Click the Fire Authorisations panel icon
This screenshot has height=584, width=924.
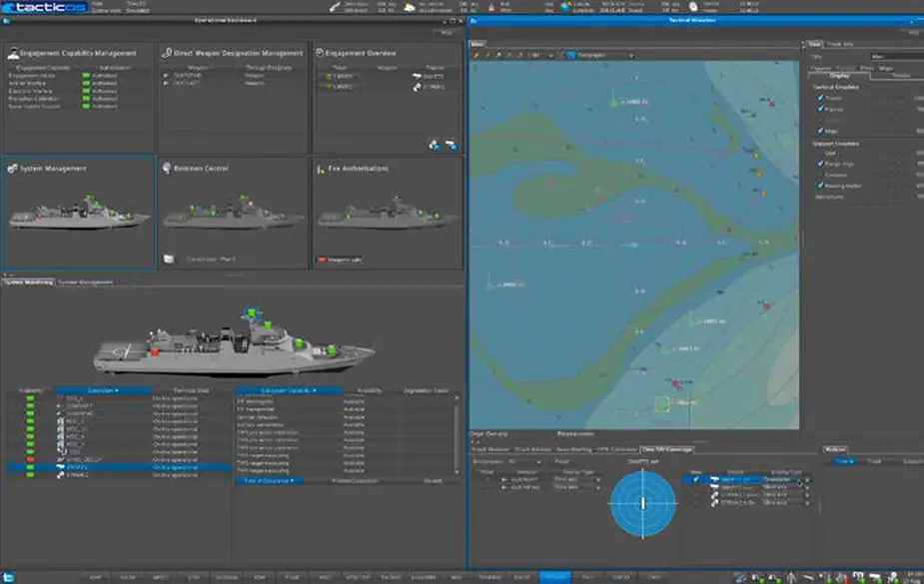coord(320,168)
